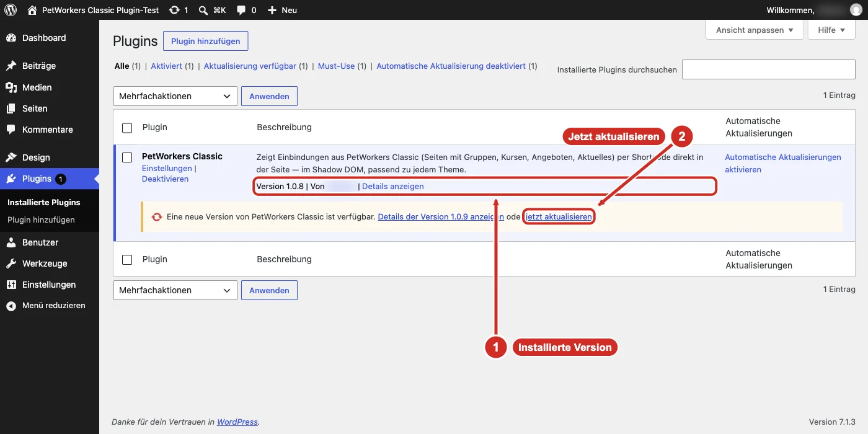Filter plugins by Must-Use
The width and height of the screenshot is (868, 434).
[336, 66]
